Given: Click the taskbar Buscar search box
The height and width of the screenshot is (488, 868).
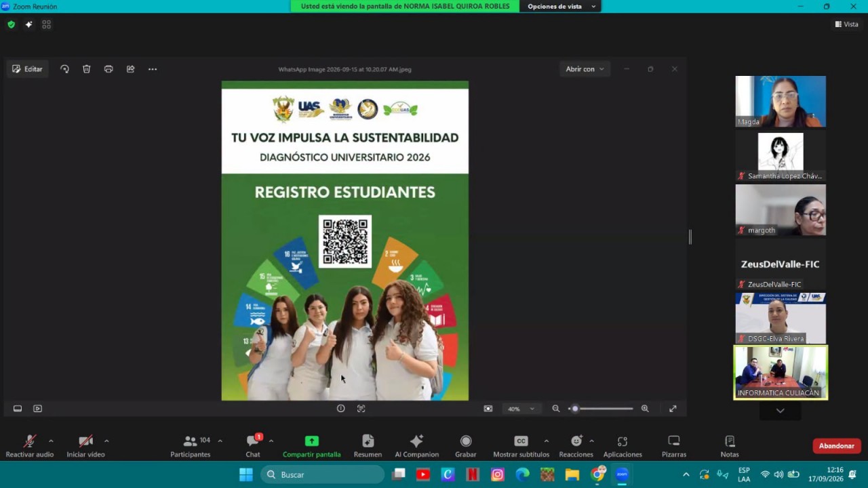Looking at the screenshot, I should tap(322, 474).
